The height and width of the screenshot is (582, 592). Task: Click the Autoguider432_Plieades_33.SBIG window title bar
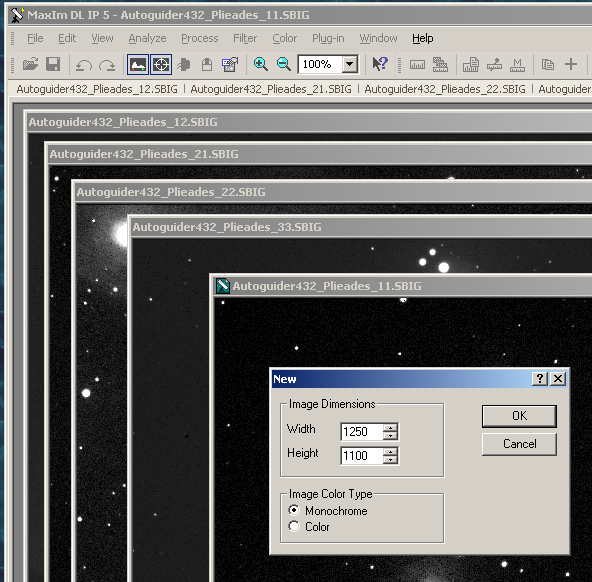point(362,227)
